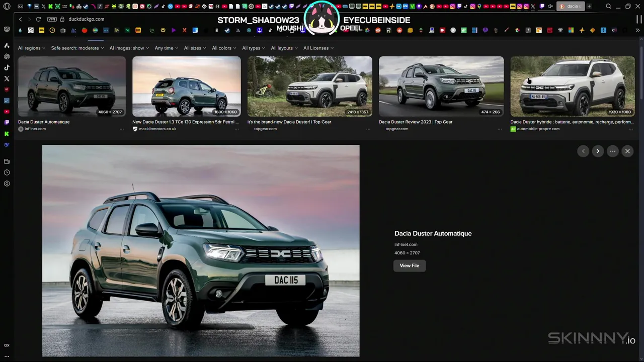Expand the Safe search: moderate dropdown

coord(77,48)
